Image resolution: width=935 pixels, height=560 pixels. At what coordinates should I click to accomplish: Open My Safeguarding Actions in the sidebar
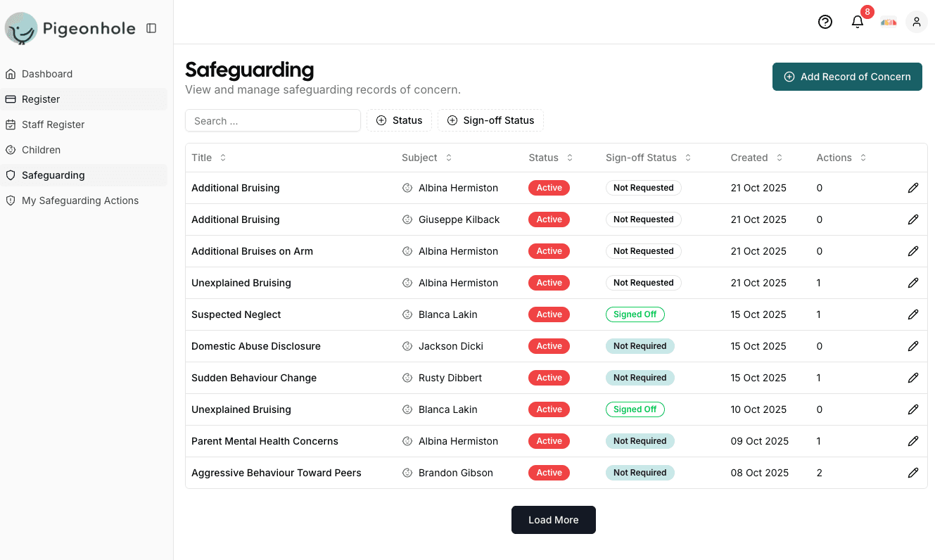click(x=79, y=201)
